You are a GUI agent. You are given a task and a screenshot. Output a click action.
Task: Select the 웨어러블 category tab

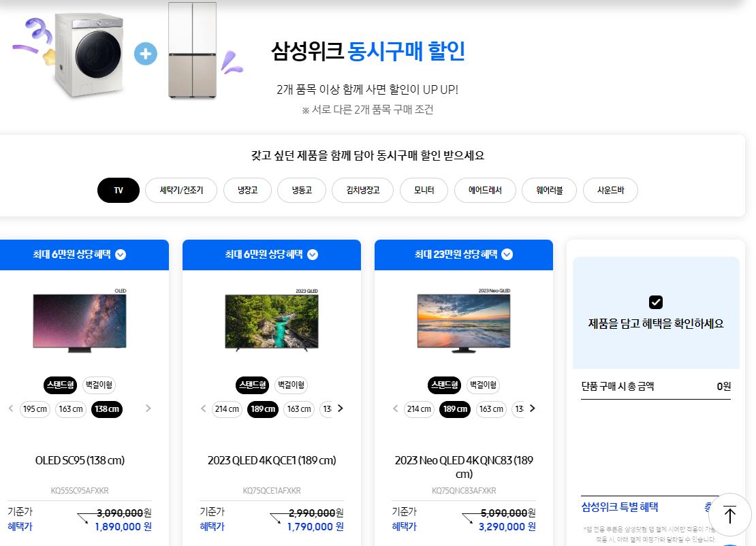(549, 191)
